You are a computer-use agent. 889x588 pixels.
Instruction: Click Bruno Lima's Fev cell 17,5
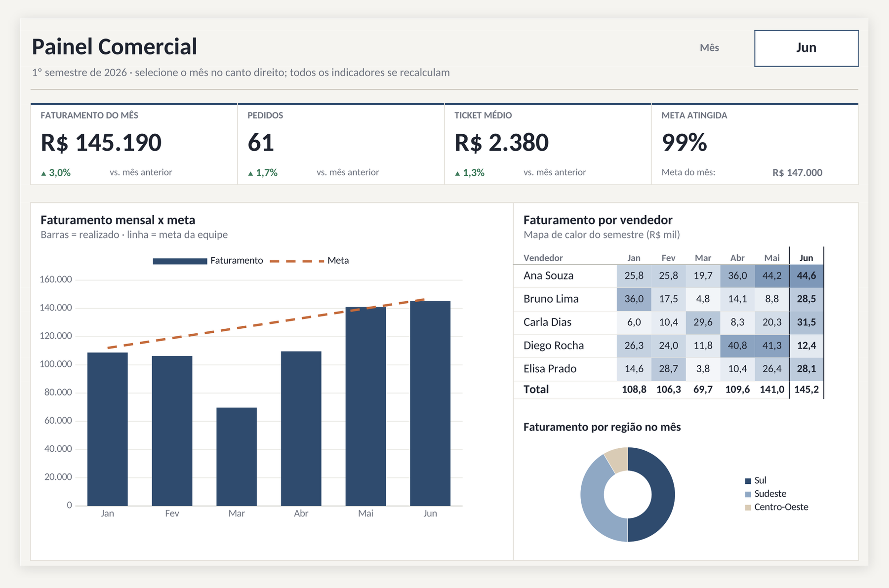(x=668, y=299)
